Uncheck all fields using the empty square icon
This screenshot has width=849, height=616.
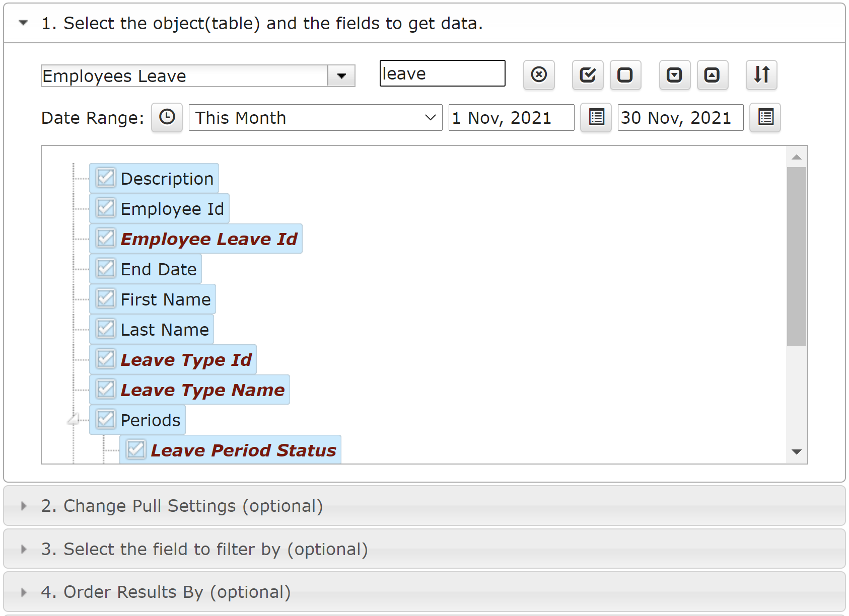pyautogui.click(x=625, y=75)
